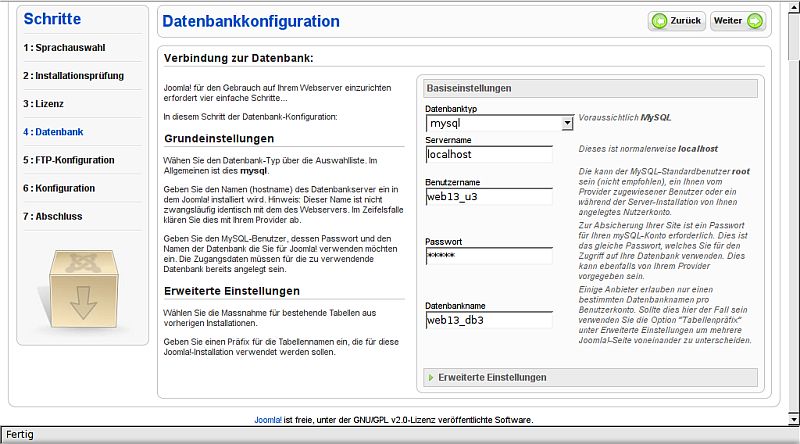Click the hint 'Dieses ist normalerweise localhost'
This screenshot has width=800, height=444.
click(648, 149)
